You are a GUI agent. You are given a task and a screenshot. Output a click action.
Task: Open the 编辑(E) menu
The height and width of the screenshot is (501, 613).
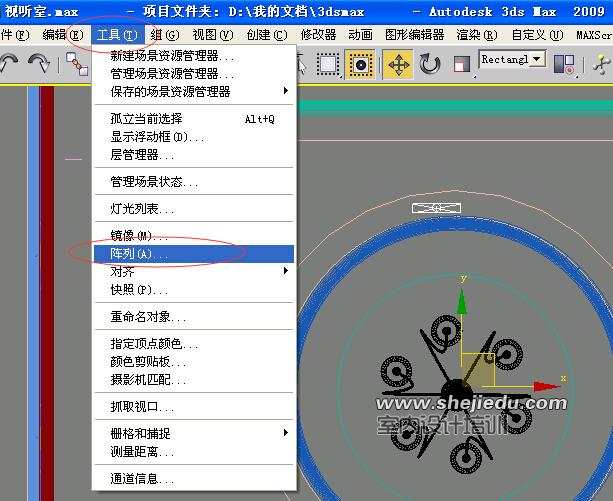click(63, 35)
